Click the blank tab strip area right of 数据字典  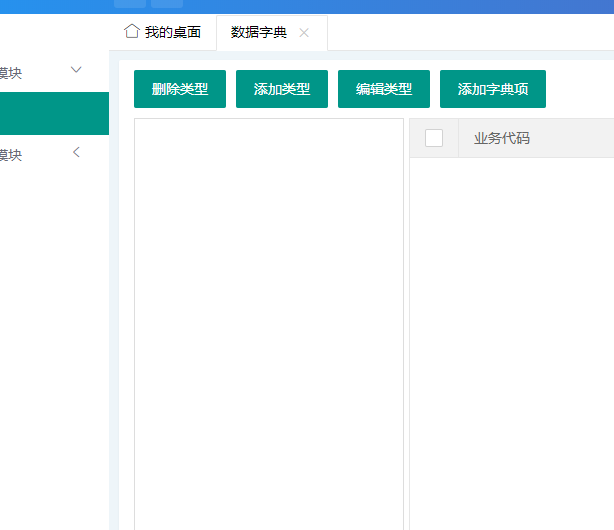(470, 33)
